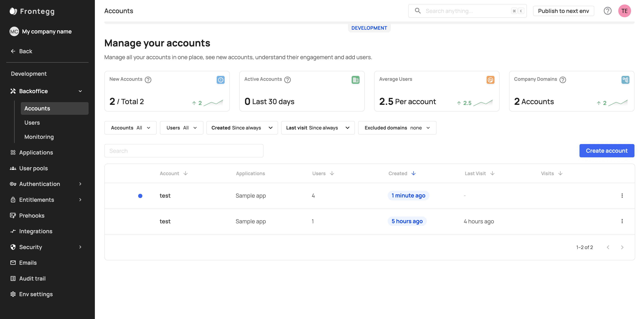Go Back using the sidebar link
The height and width of the screenshot is (319, 644).
point(22,51)
